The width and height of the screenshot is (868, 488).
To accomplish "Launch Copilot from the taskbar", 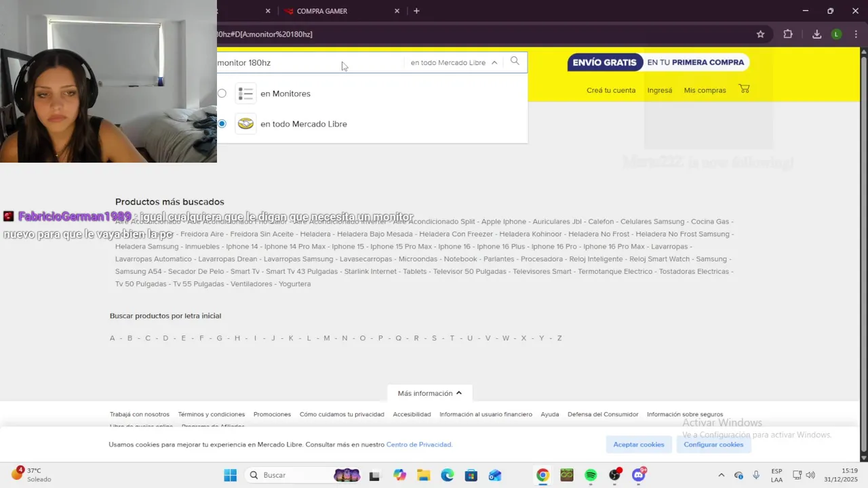I will click(400, 475).
